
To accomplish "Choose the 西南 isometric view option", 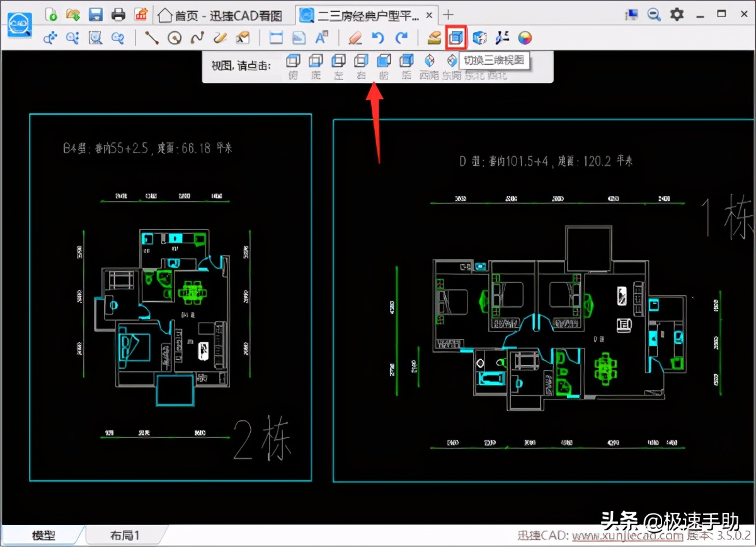I will click(429, 61).
